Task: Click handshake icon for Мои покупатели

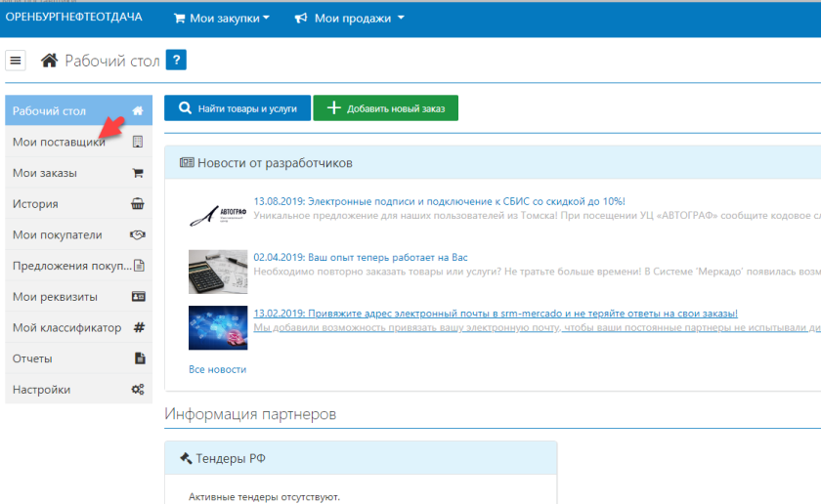Action: pos(138,235)
